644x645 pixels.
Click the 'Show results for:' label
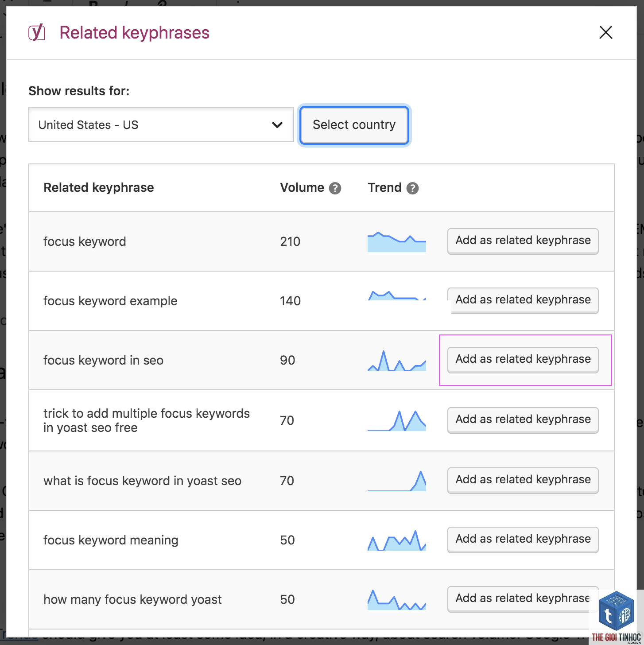click(79, 91)
